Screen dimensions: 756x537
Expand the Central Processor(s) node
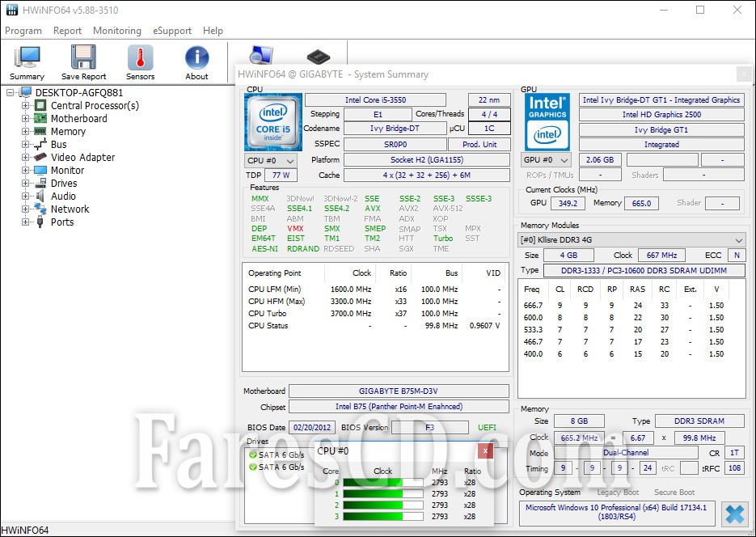(x=26, y=106)
